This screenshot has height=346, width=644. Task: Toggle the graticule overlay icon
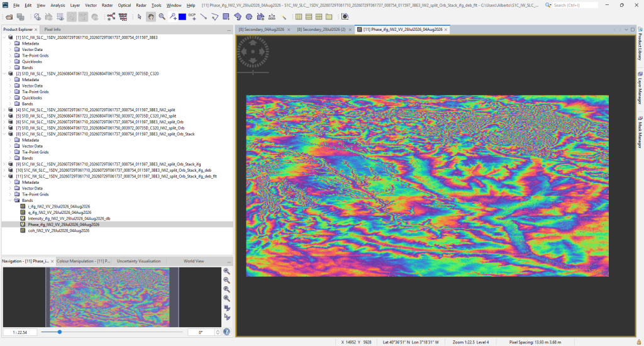(60, 17)
